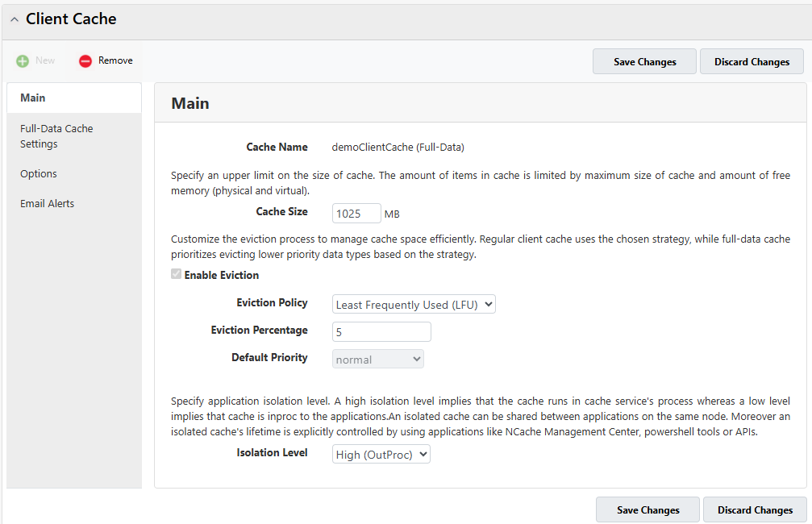Click the MB unit label
Viewport: 812px width, 524px height.
coord(392,214)
